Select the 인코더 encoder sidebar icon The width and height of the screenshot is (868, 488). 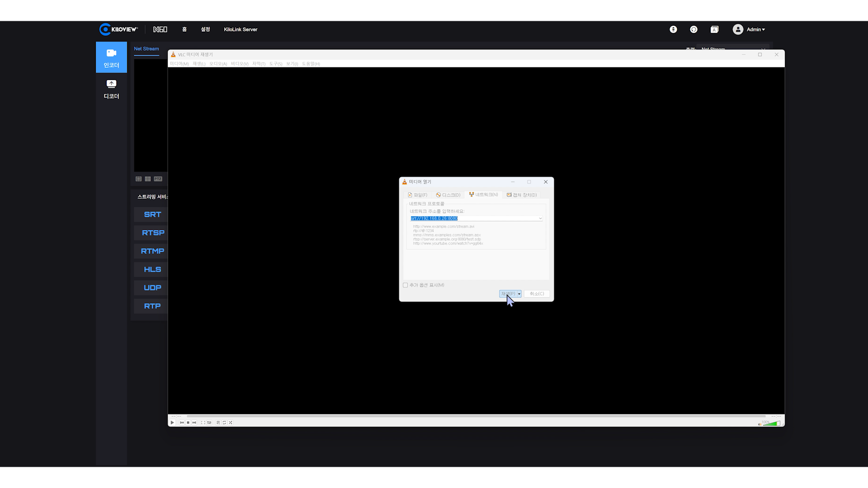click(111, 57)
